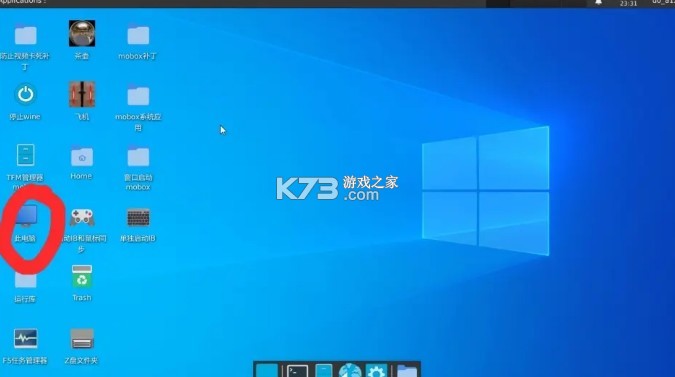This screenshot has width=675, height=377.
Task: Open the file manager dock icon
Action: pyautogui.click(x=324, y=371)
